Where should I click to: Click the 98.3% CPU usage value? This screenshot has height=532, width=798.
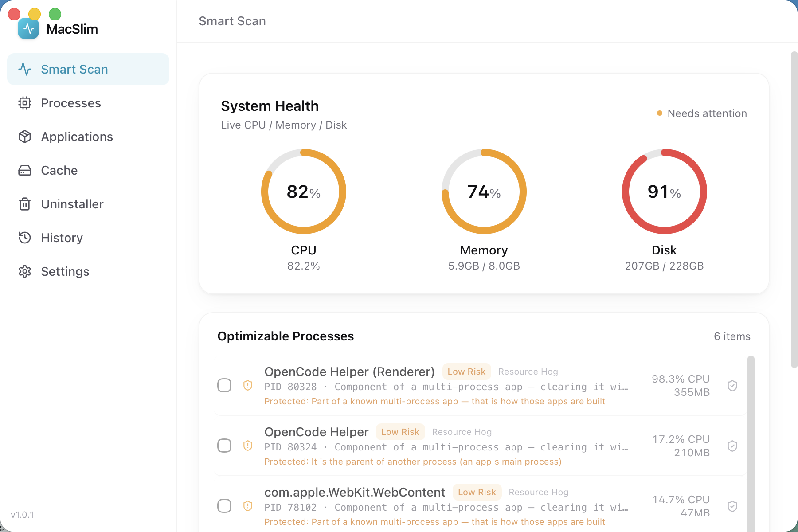pyautogui.click(x=681, y=379)
